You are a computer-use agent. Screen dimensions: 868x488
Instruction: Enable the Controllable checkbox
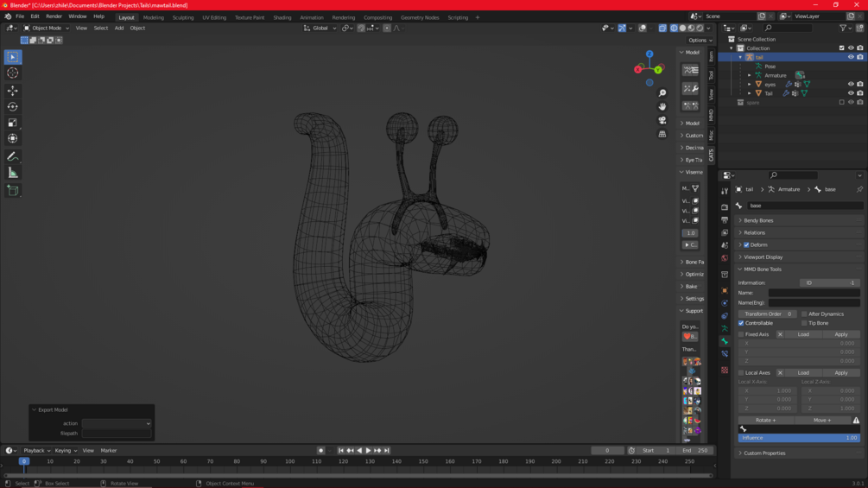click(x=741, y=323)
